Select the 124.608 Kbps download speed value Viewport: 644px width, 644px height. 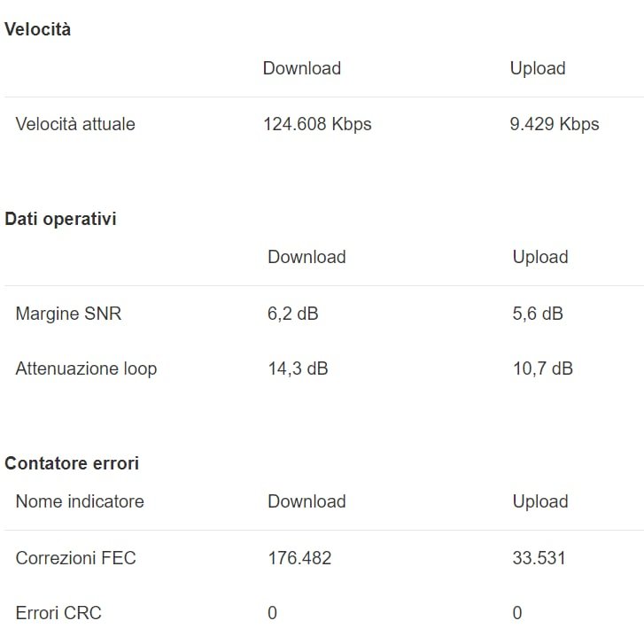tap(317, 124)
